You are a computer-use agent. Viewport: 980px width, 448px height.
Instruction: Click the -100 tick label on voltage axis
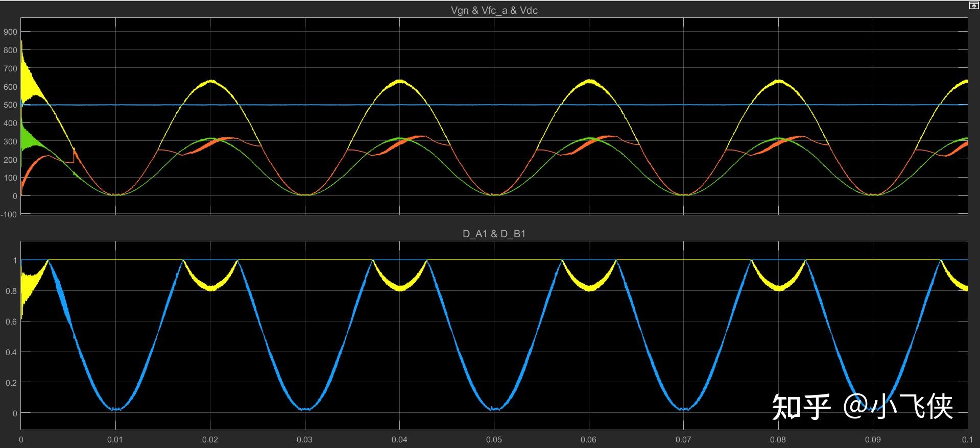9,214
